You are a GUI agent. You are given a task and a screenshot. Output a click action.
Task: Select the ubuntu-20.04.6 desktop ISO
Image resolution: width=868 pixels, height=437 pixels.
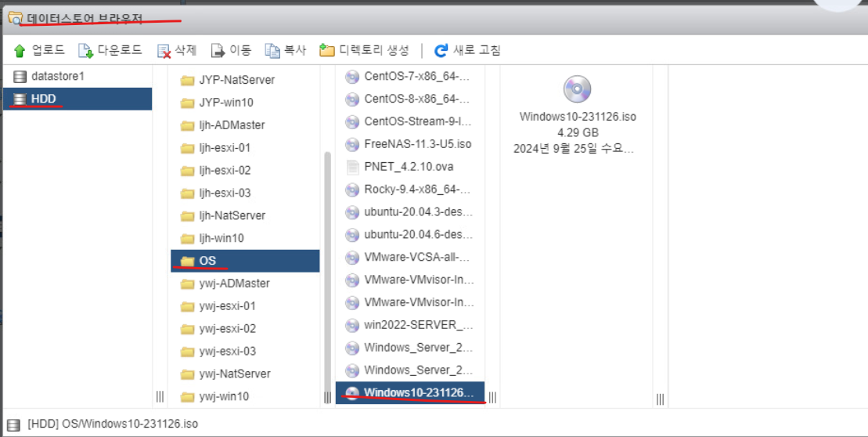(x=410, y=235)
